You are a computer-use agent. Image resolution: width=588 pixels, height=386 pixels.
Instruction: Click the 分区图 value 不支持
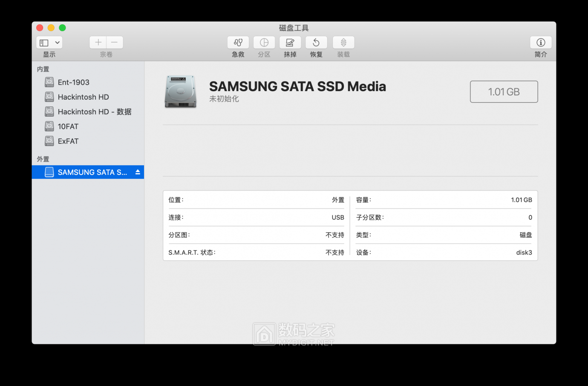[x=335, y=235]
